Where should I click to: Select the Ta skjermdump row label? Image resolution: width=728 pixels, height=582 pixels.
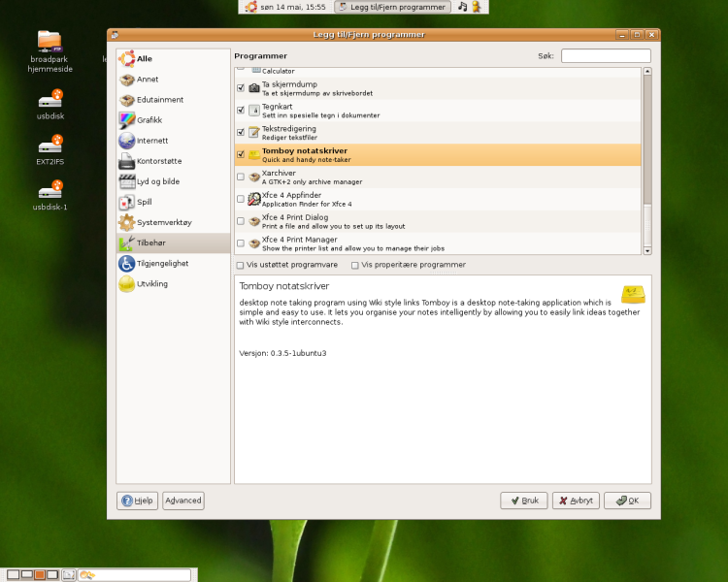[289, 84]
